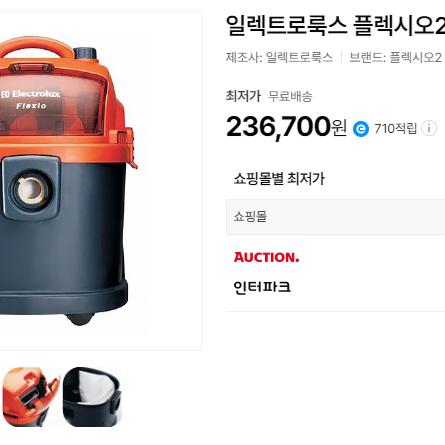Click the orange carry handle on the vacuum
The height and width of the screenshot is (445, 445).
(35, 48)
